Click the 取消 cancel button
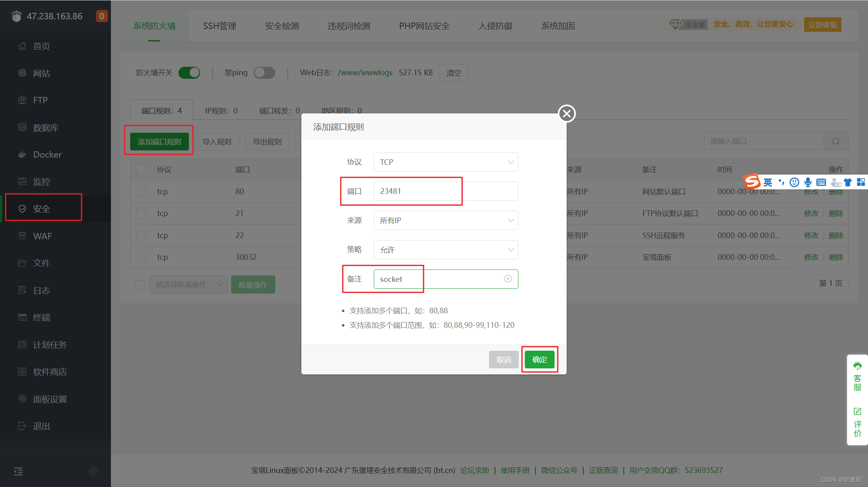868x487 pixels. pos(504,360)
